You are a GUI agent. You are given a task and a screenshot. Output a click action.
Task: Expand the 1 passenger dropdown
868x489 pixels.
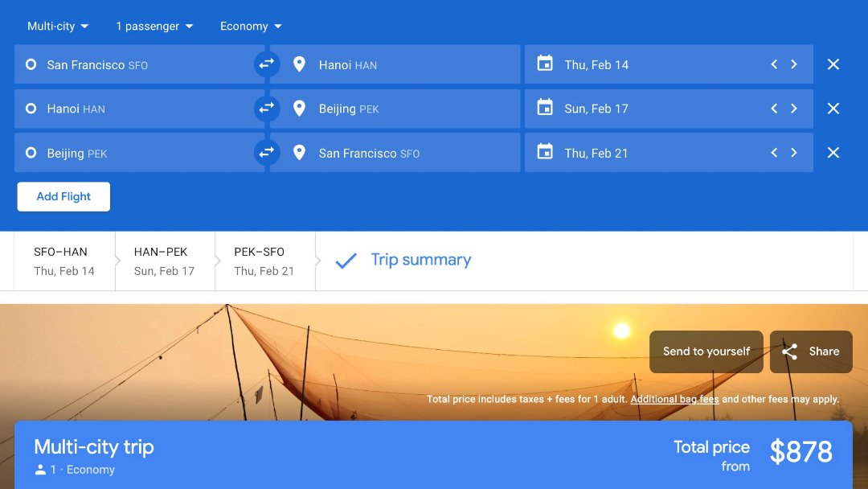coord(154,27)
